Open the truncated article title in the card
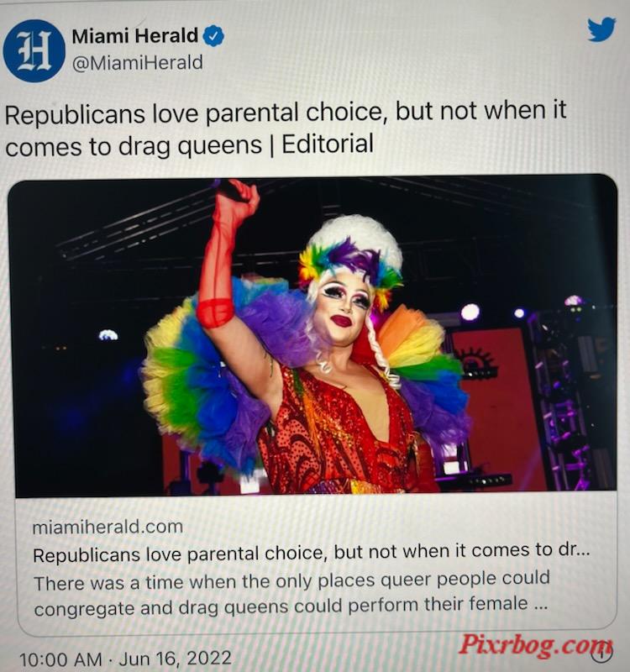Screen dimensions: 630x672 pos(312,553)
